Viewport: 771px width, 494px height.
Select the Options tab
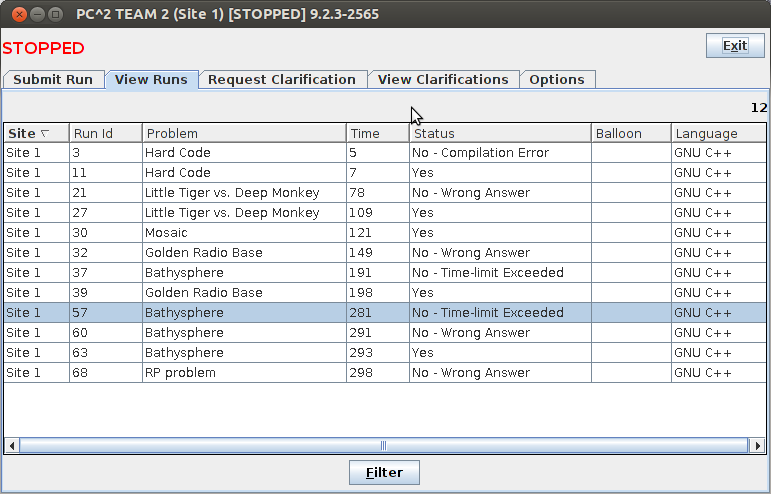557,80
